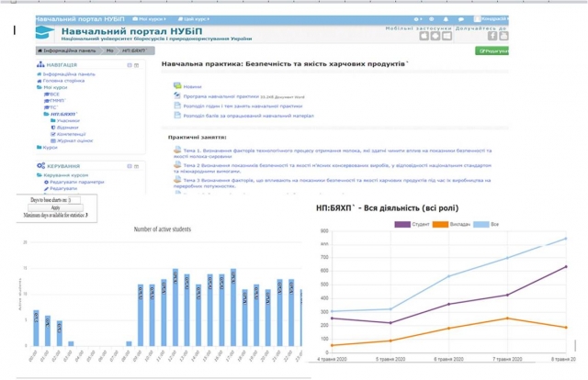
Task: Click Редагувати параметри in Керування block
Action: coord(76,182)
